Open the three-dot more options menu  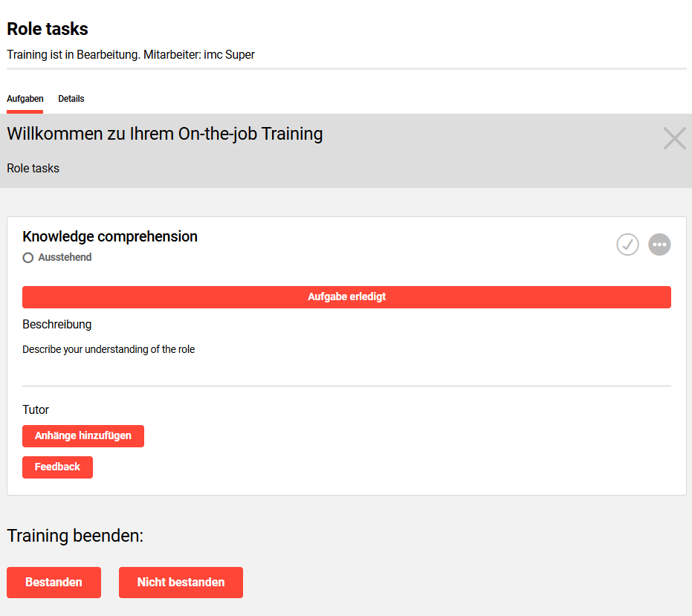pos(659,244)
